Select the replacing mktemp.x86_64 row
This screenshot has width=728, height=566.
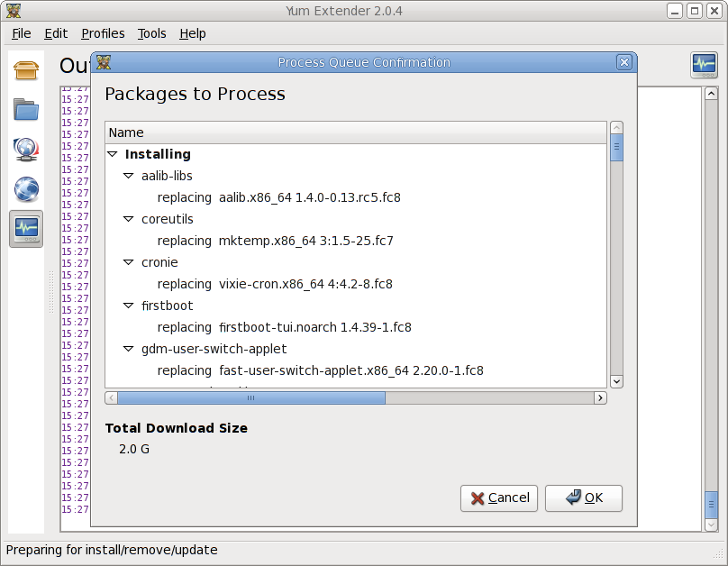pos(356,241)
